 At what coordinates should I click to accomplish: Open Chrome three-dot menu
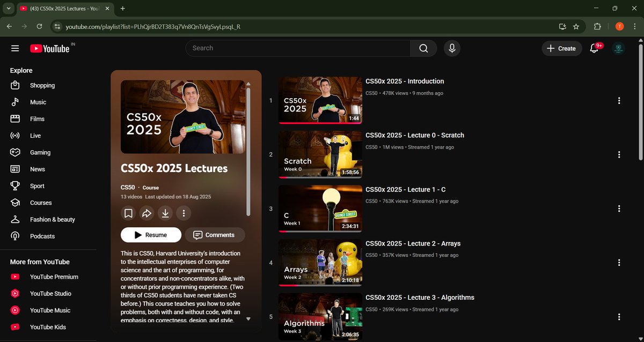coord(635,26)
